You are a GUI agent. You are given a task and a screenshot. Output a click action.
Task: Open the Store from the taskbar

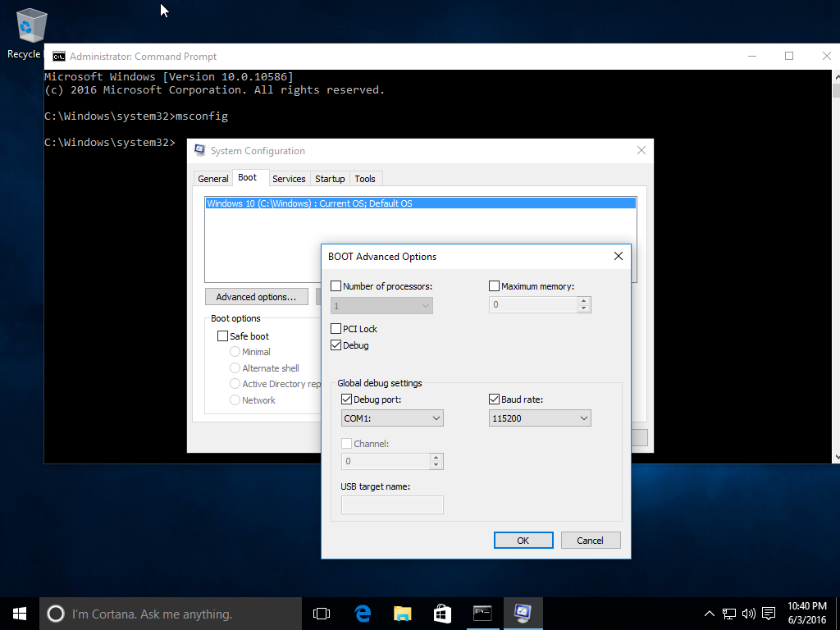tap(442, 614)
